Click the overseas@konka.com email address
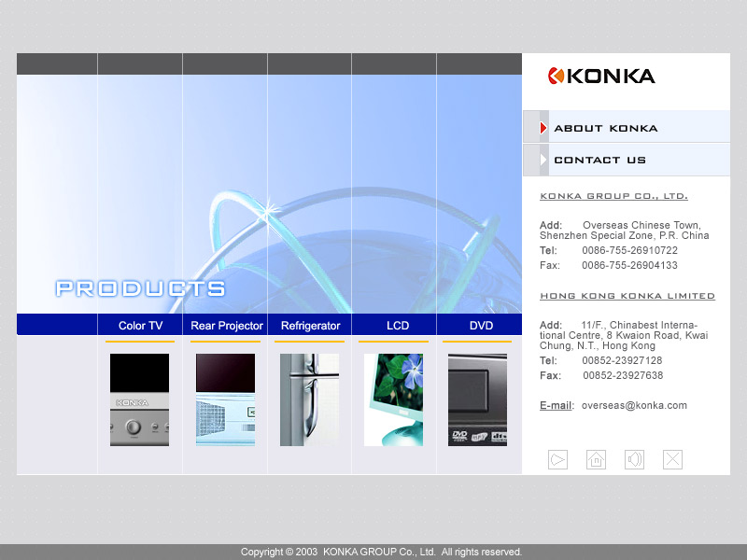Viewport: 747px width, 560px height. 634,405
